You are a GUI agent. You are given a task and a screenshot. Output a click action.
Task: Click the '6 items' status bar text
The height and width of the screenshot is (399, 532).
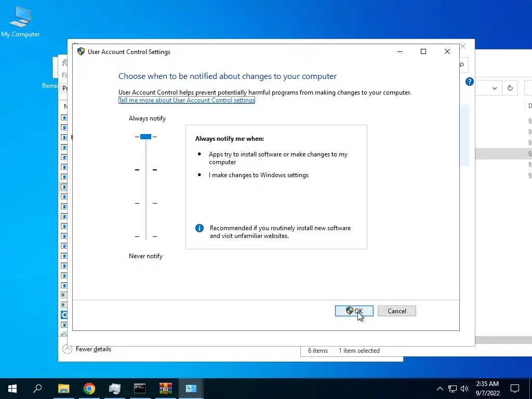click(x=318, y=351)
